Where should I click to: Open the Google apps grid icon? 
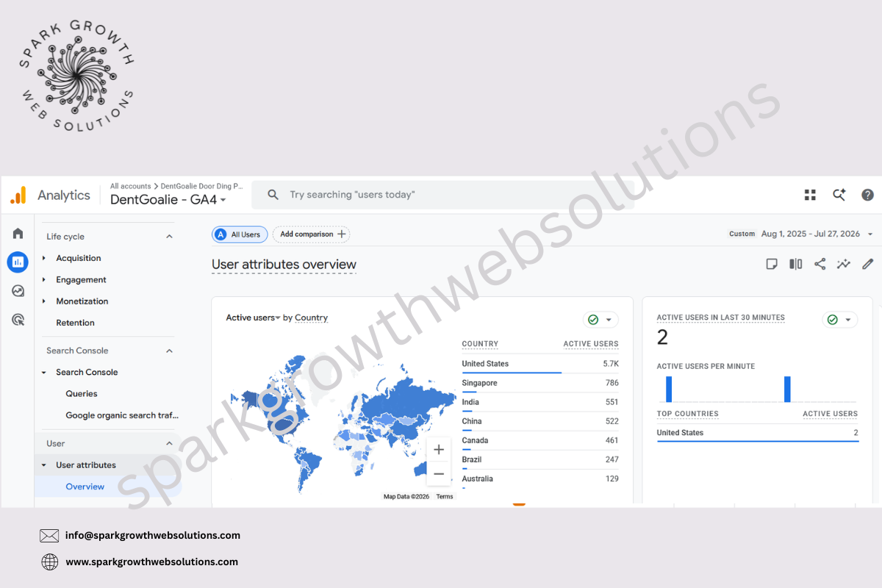point(810,195)
